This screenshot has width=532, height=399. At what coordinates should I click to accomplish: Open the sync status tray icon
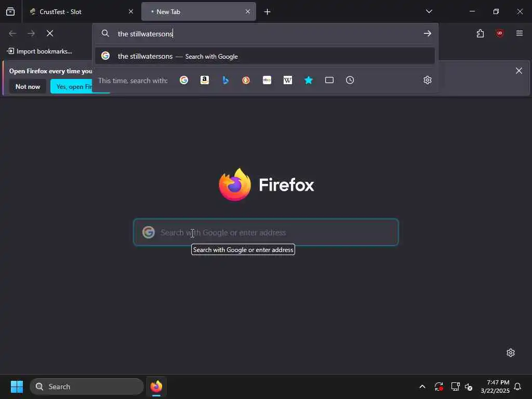coord(438,387)
